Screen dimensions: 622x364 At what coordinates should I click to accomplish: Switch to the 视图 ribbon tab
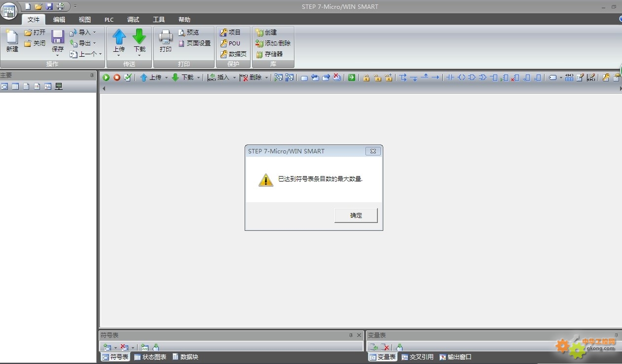click(85, 20)
